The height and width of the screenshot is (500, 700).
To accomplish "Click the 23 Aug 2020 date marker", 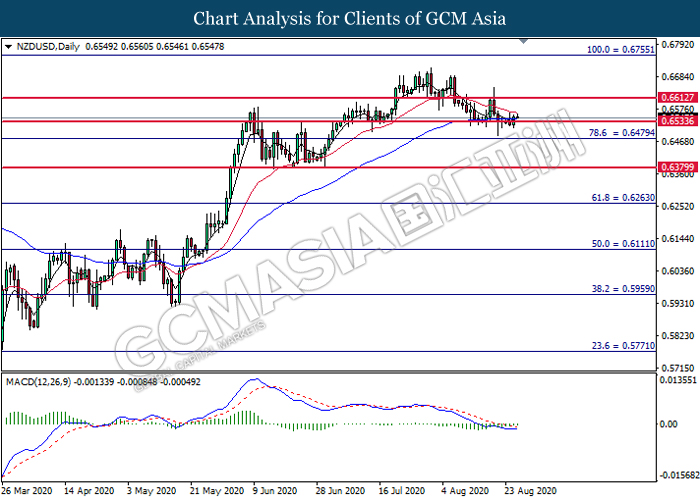I will point(523,492).
